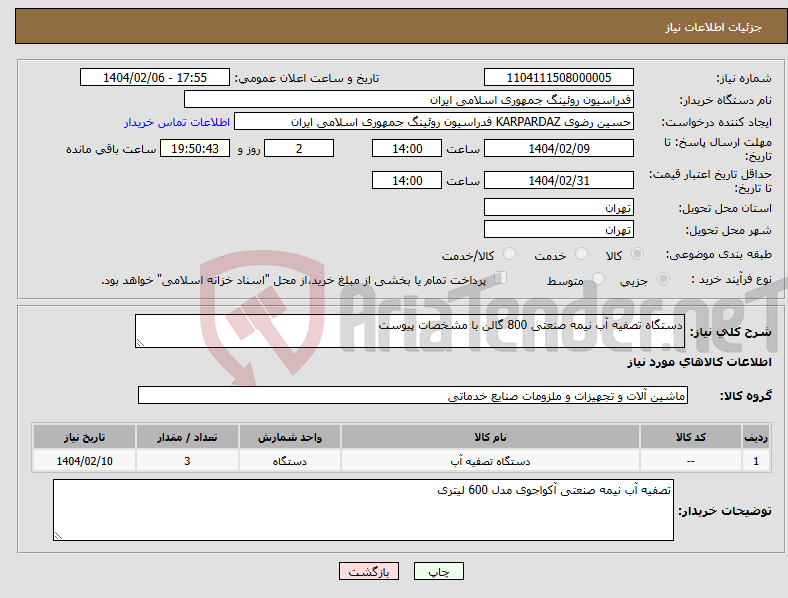Click the announcement date field 1404/02/06 - 17:55
The width and height of the screenshot is (788, 598).
pos(155,77)
